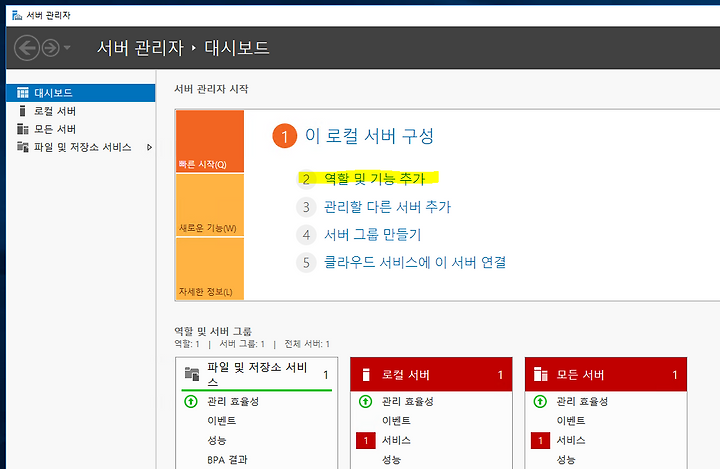The image size is (720, 469).
Task: Select the 자세한 정보(L) tile
Action: pyautogui.click(x=210, y=269)
